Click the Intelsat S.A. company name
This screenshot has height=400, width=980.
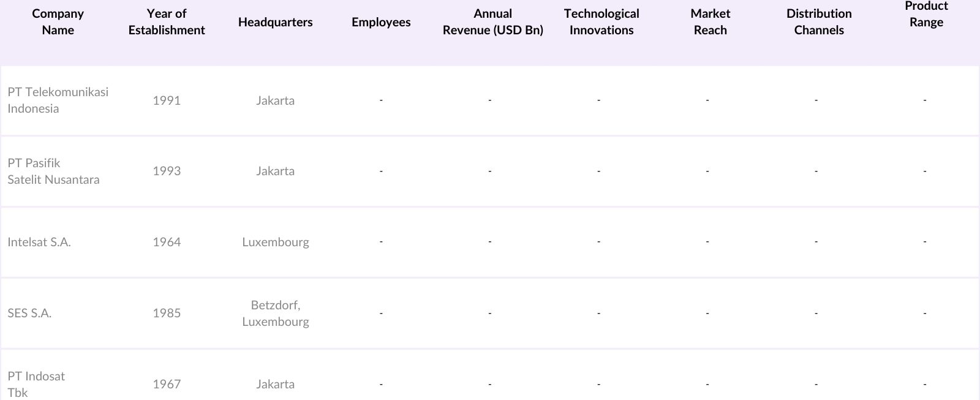39,242
